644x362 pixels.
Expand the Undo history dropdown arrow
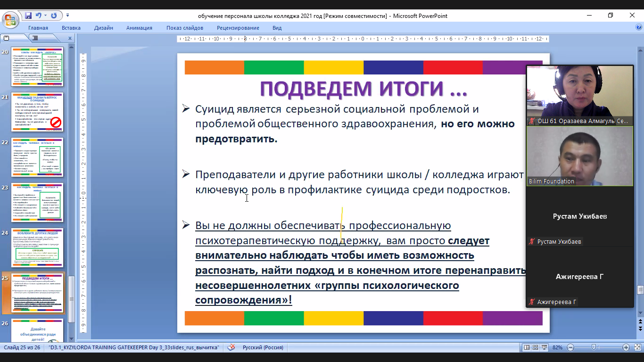tap(45, 16)
